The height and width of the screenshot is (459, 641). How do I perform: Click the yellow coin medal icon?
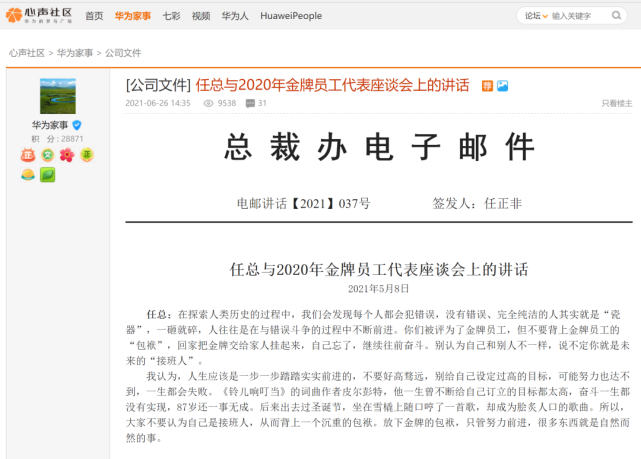[28, 175]
